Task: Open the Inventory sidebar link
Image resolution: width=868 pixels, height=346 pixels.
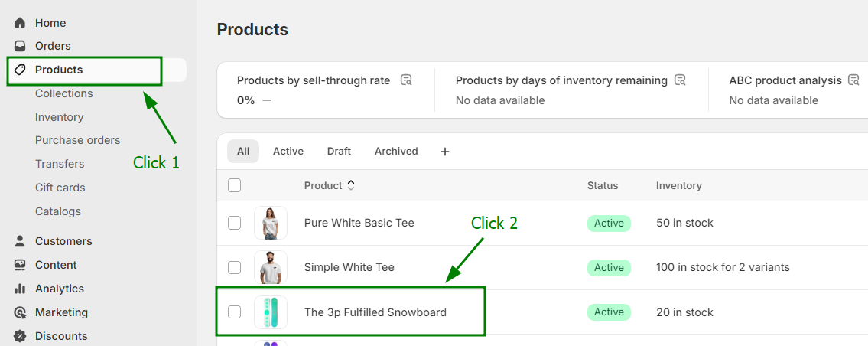Action: [x=59, y=117]
